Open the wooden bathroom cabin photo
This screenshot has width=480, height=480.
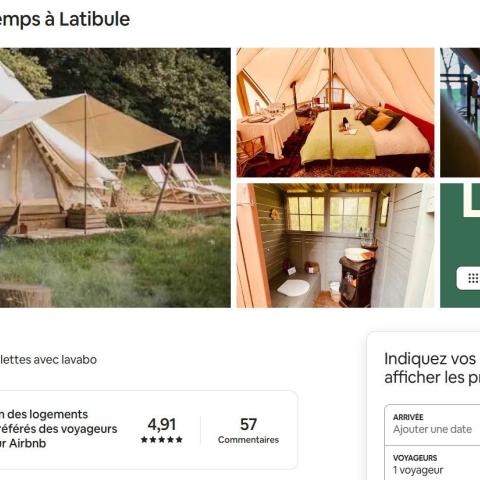click(335, 245)
